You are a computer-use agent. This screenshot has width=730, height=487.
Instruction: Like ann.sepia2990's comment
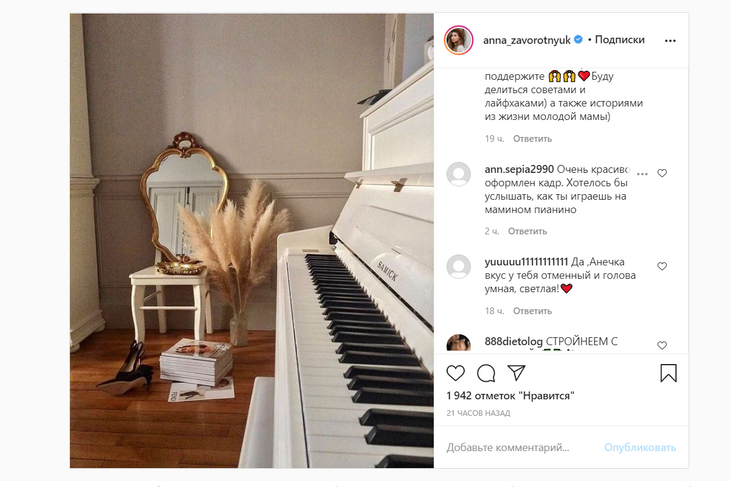[662, 173]
